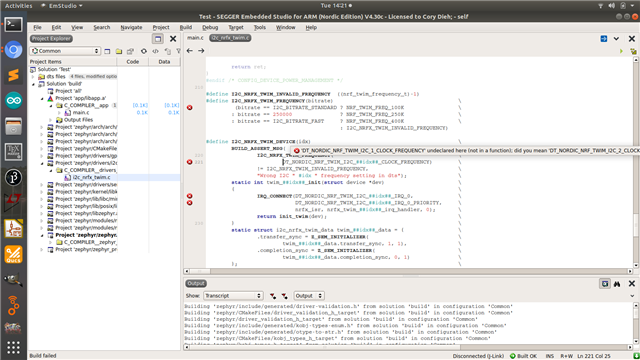
Task: Open the Output selector dropdown
Action: 309,296
